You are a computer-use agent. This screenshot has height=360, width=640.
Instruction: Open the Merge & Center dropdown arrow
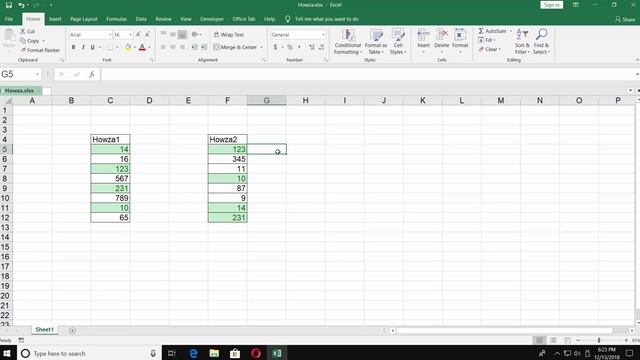tap(261, 47)
